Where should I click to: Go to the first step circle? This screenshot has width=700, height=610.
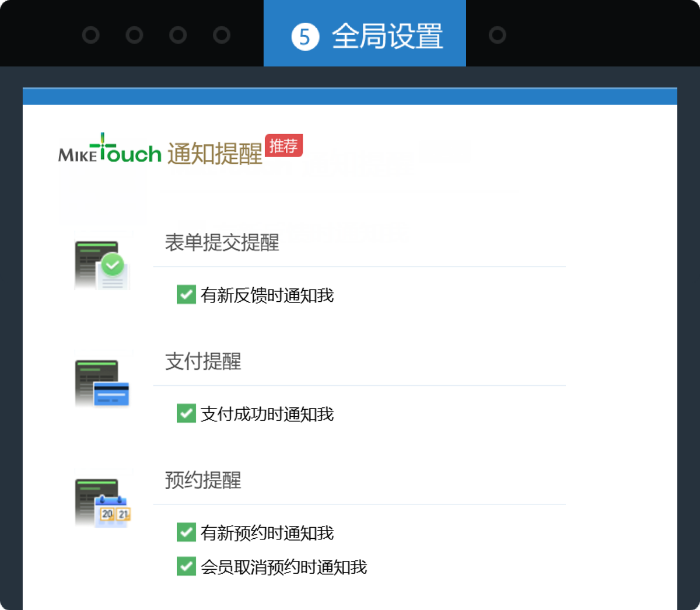coord(90,35)
